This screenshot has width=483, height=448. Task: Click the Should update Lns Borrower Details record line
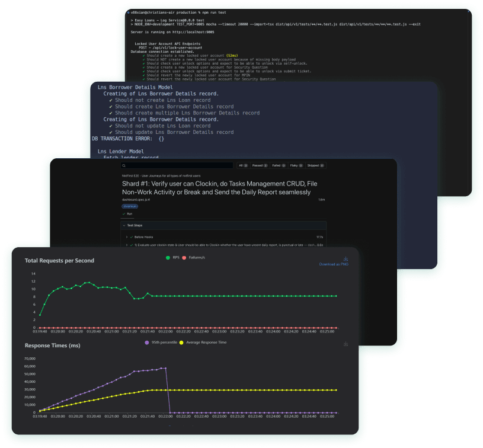(171, 132)
